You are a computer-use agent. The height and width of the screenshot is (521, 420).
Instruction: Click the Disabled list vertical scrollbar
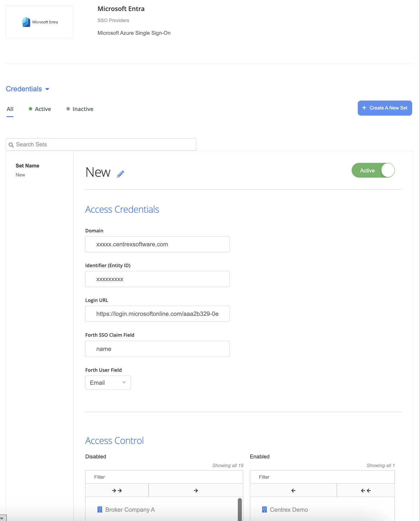pyautogui.click(x=240, y=509)
